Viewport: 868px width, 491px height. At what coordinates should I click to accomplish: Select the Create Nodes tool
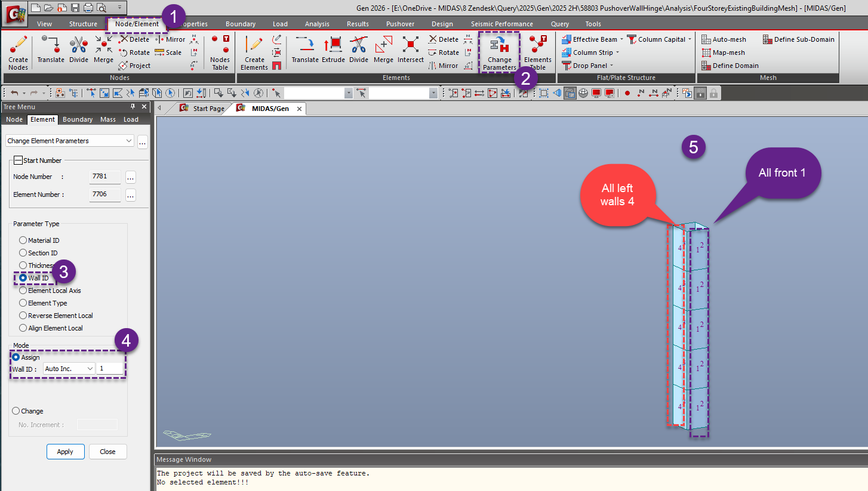17,52
